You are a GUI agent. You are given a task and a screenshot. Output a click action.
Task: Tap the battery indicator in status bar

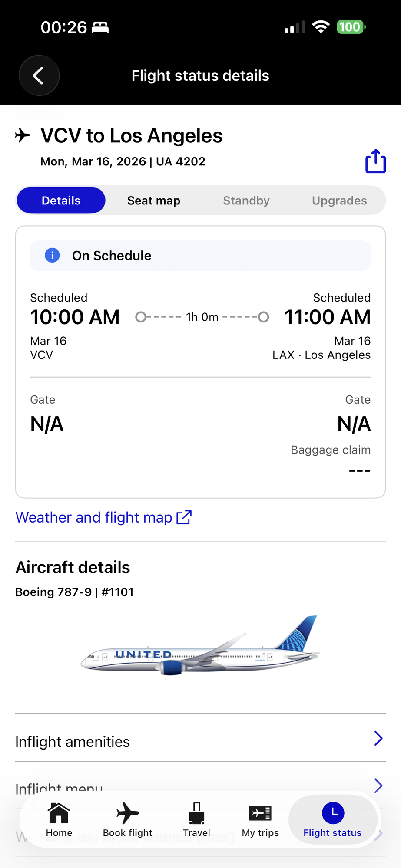coord(351,27)
